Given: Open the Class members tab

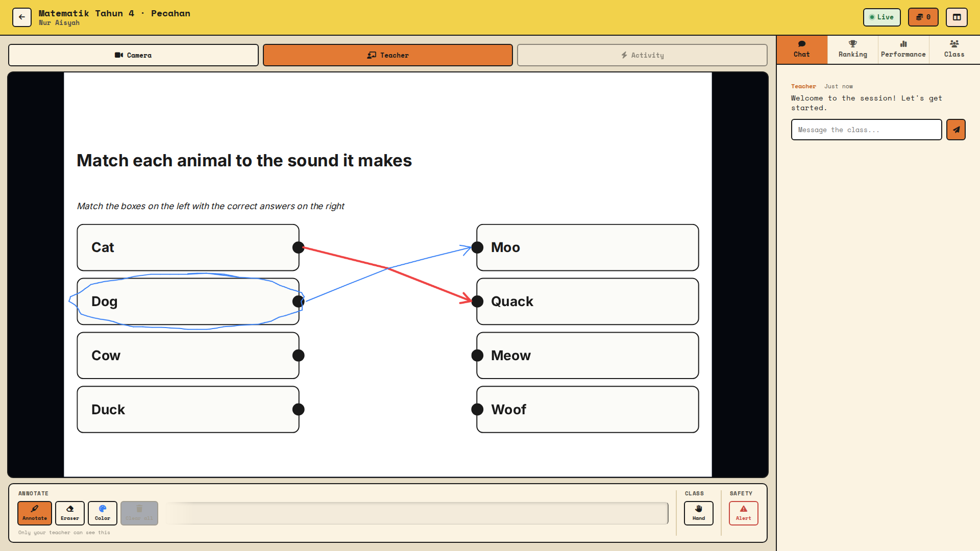Looking at the screenshot, I should pyautogui.click(x=954, y=49).
